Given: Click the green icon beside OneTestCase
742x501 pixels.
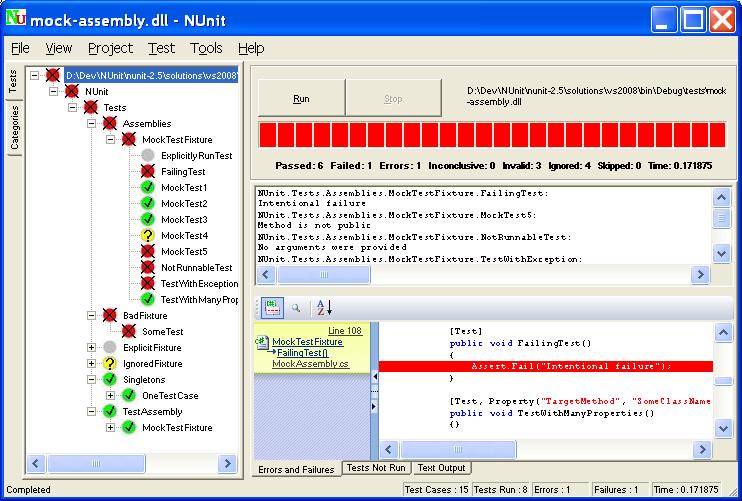Looking at the screenshot, I should pos(129,395).
